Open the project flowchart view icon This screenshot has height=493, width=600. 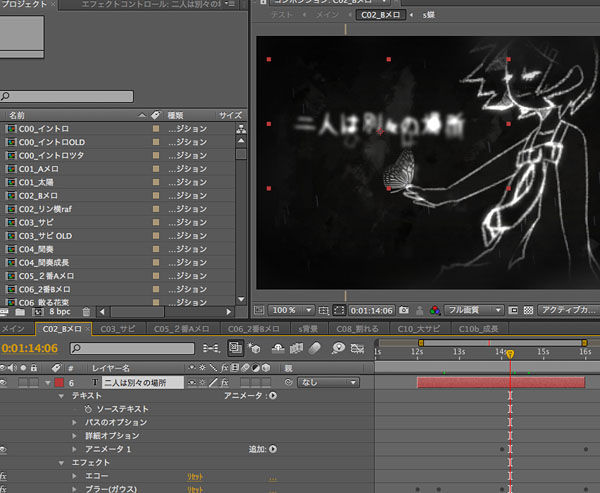click(241, 129)
